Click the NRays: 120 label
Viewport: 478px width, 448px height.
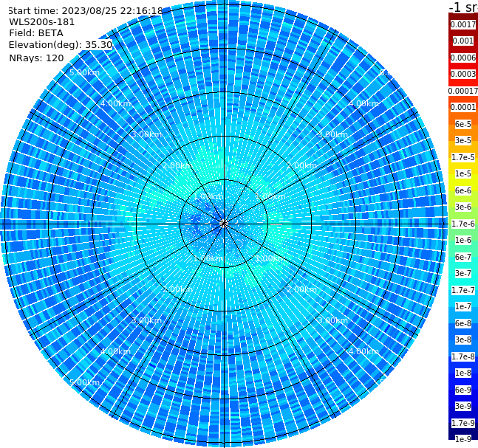(36, 58)
